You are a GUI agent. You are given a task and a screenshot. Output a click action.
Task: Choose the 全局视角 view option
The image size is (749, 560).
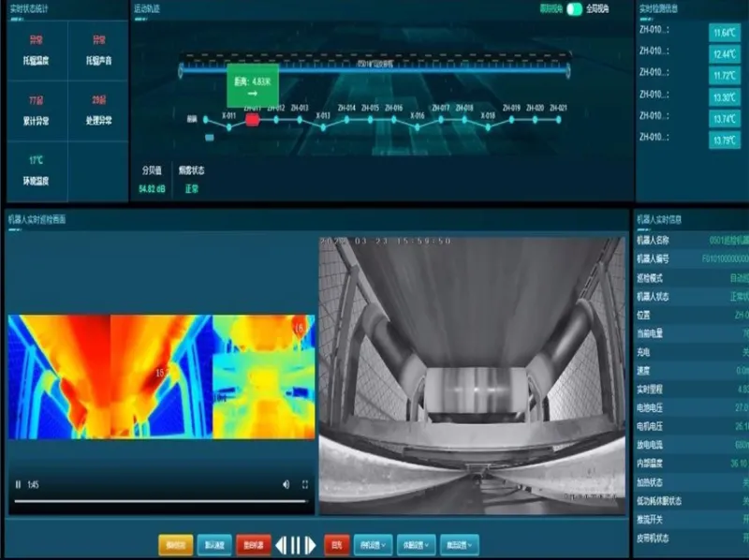pos(597,8)
